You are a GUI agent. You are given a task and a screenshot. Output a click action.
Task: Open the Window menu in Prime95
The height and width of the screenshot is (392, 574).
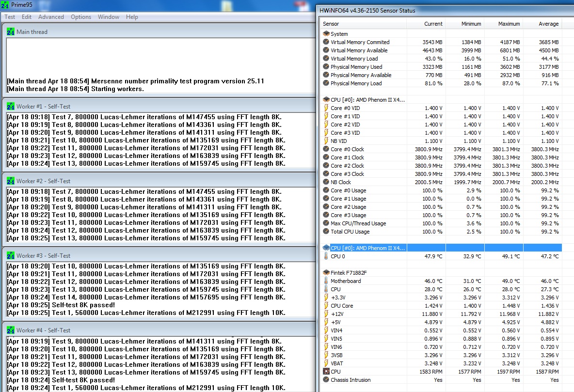coord(109,17)
